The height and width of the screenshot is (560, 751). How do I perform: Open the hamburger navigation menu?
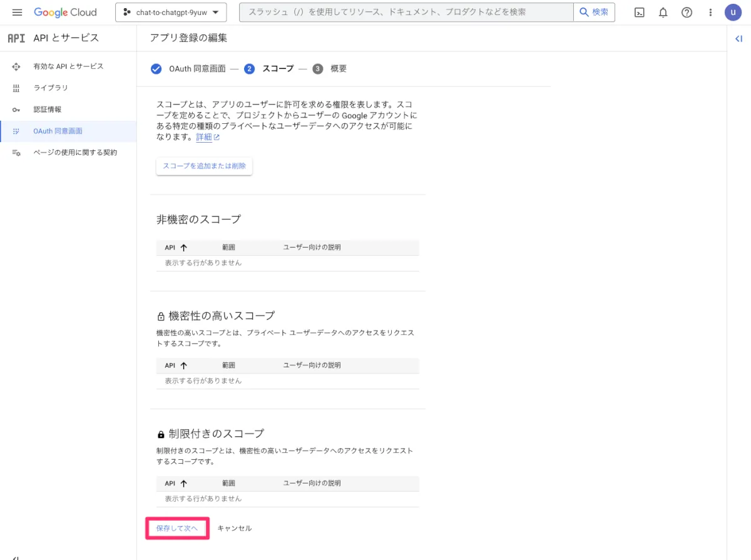click(x=17, y=13)
